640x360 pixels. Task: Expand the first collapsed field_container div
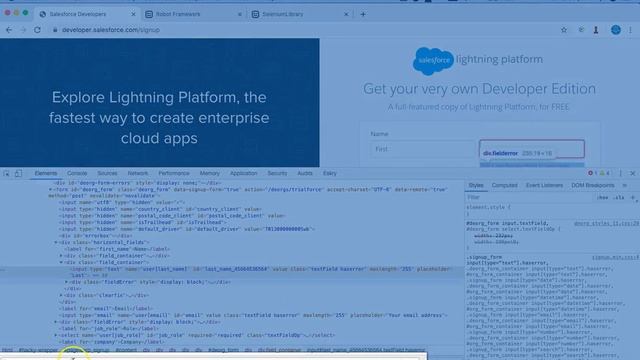(61, 256)
